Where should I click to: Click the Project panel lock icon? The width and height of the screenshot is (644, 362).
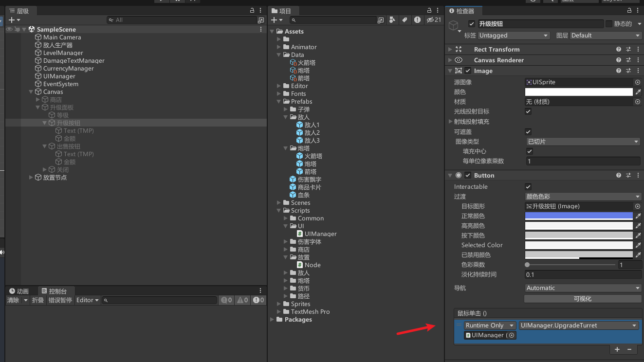(428, 11)
